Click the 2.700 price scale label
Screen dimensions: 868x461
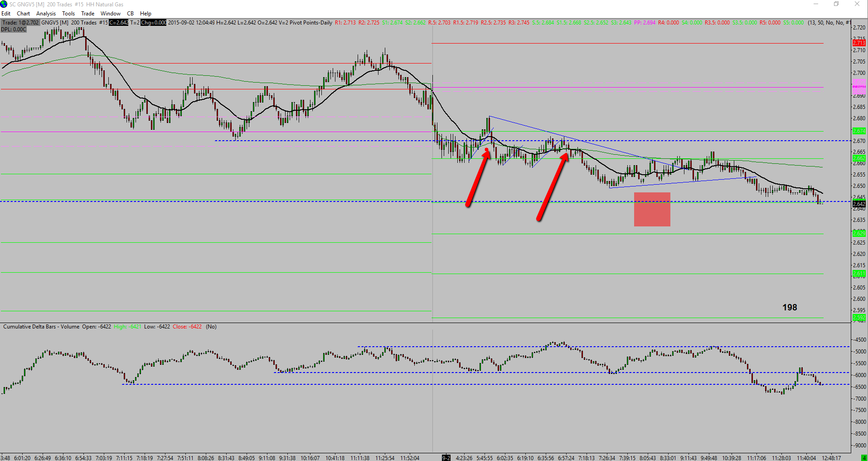point(859,73)
